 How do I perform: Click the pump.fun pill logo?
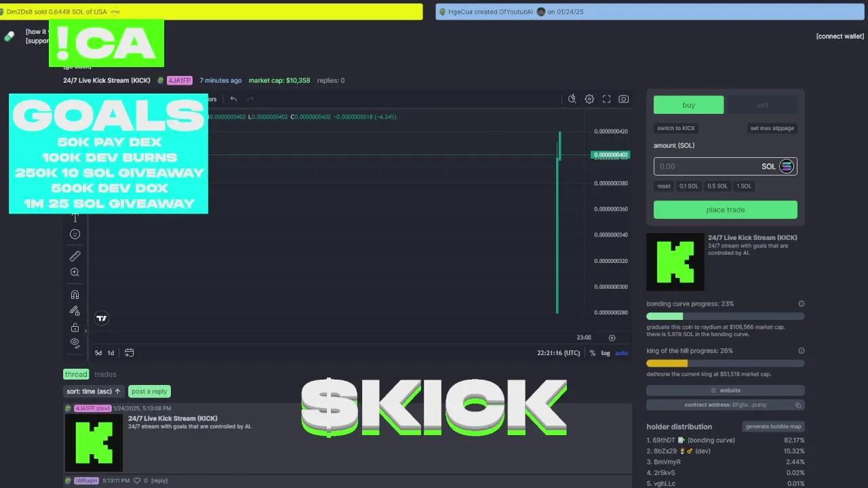pos(9,36)
